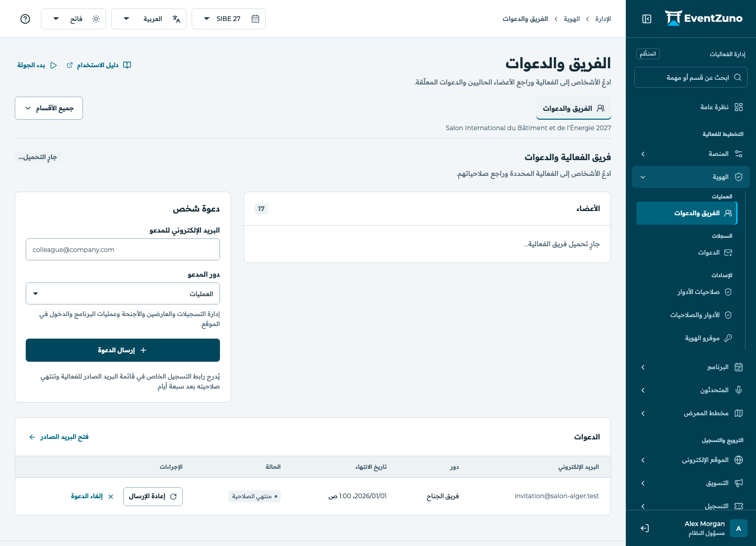The height and width of the screenshot is (546, 756).
Task: Open فتح البريد الصادر link
Action: (59, 437)
